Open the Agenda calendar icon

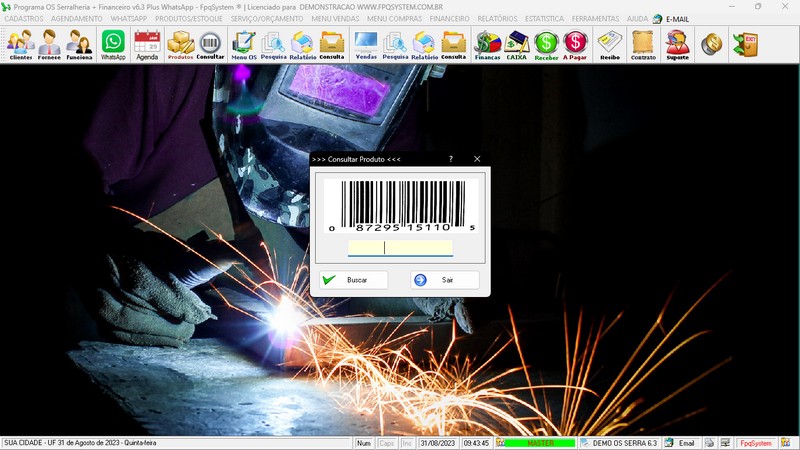147,44
